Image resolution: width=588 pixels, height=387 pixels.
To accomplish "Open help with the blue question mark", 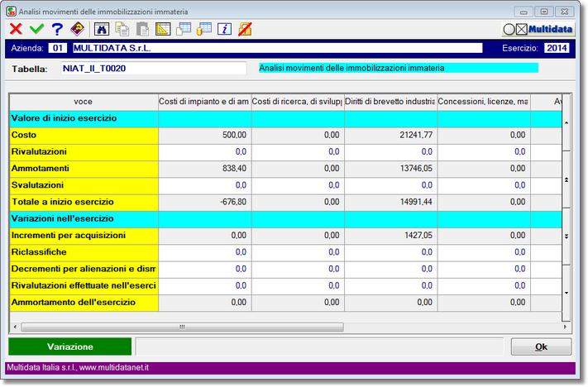I will pyautogui.click(x=57, y=29).
